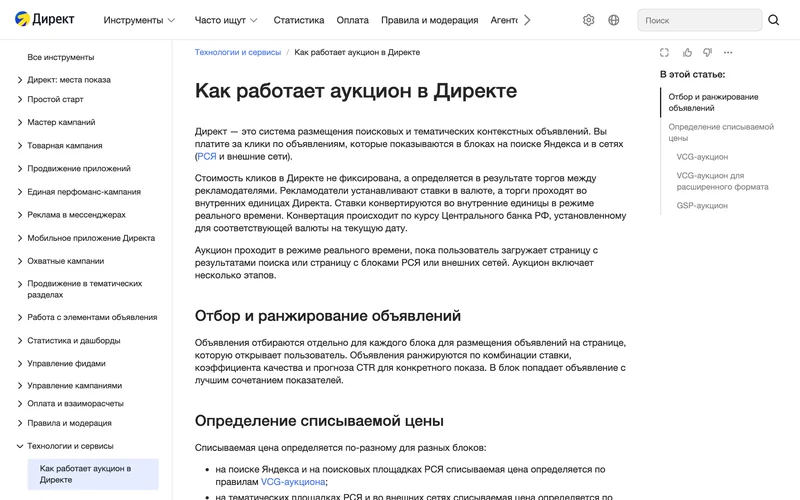
Task: Open the Правила и модерация header item
Action: 429,20
